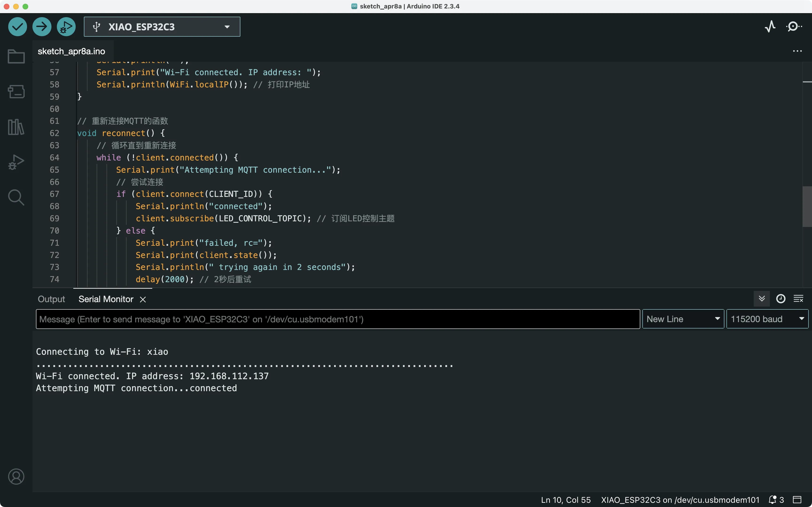Viewport: 812px width, 507px height.
Task: Toggle the bottom panel layout icon
Action: pyautogui.click(x=797, y=500)
